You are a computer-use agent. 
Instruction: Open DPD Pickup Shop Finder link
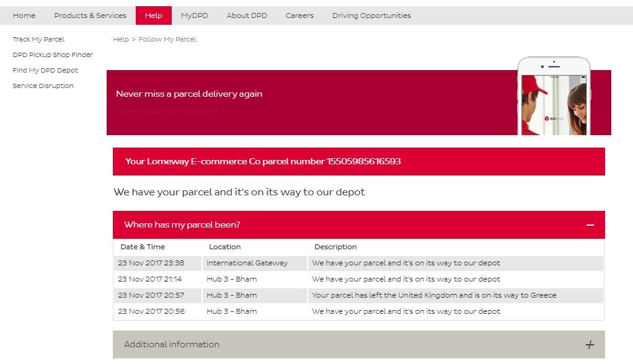[x=53, y=55]
